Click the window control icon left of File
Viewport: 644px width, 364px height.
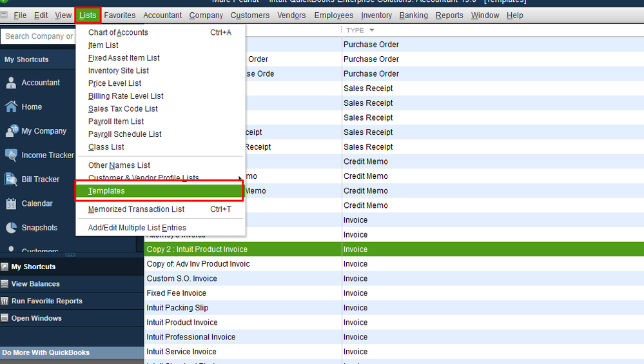tap(4, 15)
